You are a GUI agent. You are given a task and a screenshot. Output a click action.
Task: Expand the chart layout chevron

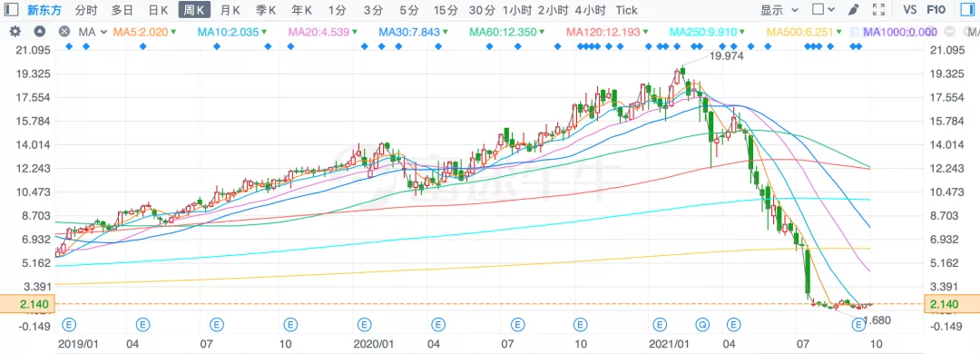[831, 10]
